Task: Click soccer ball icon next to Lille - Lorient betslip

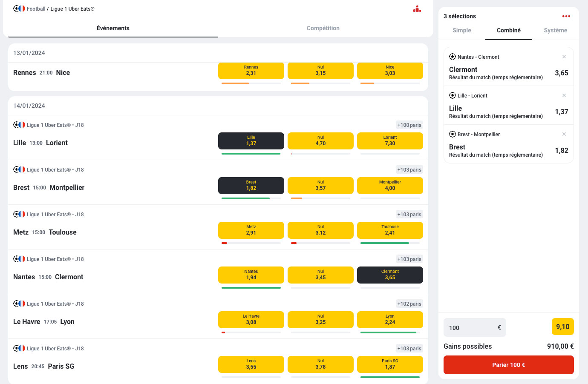Action: pyautogui.click(x=453, y=95)
